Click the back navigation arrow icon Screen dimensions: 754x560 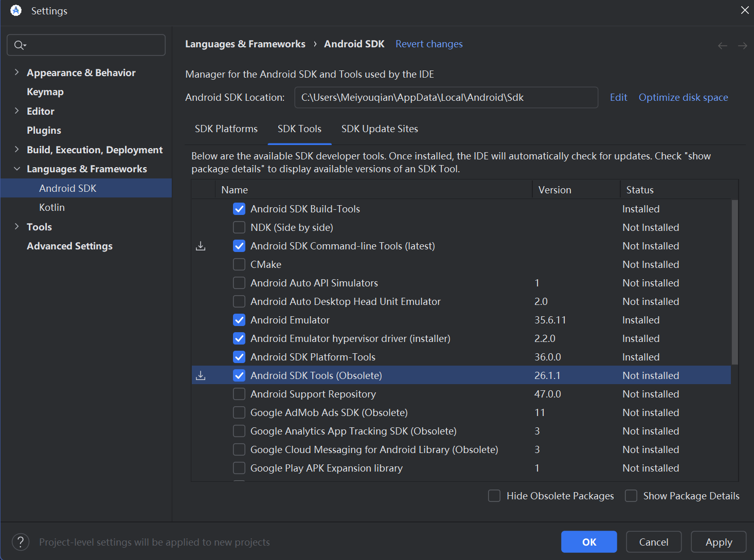pyautogui.click(x=723, y=46)
